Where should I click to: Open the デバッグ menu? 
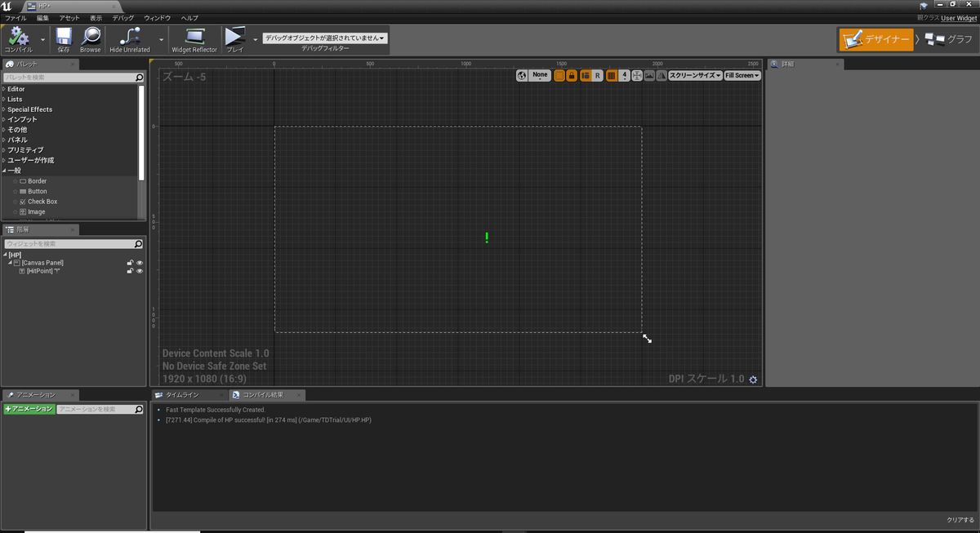click(x=123, y=17)
